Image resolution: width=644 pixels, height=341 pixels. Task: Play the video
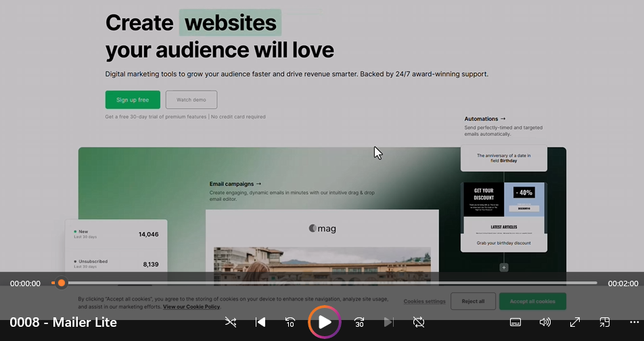(325, 323)
